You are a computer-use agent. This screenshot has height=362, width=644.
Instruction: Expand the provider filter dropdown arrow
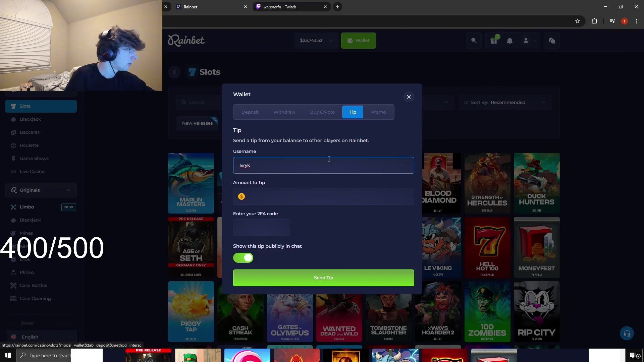pyautogui.click(x=446, y=102)
